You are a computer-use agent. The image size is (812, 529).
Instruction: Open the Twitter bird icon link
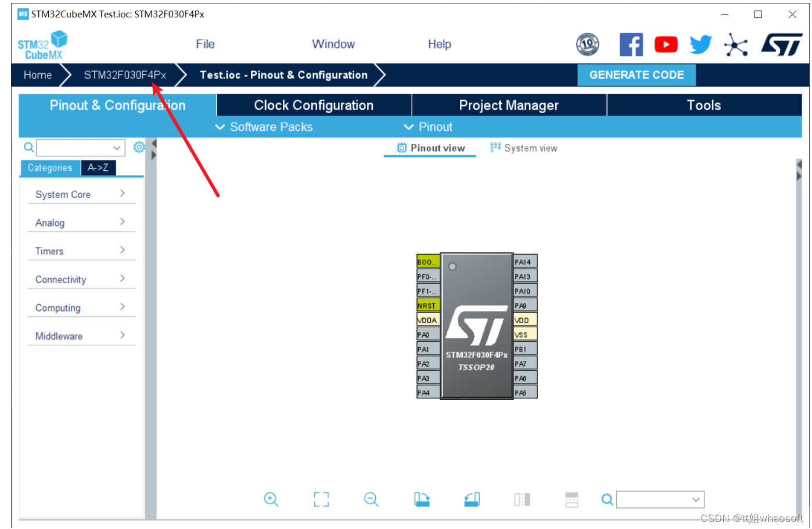pyautogui.click(x=700, y=44)
